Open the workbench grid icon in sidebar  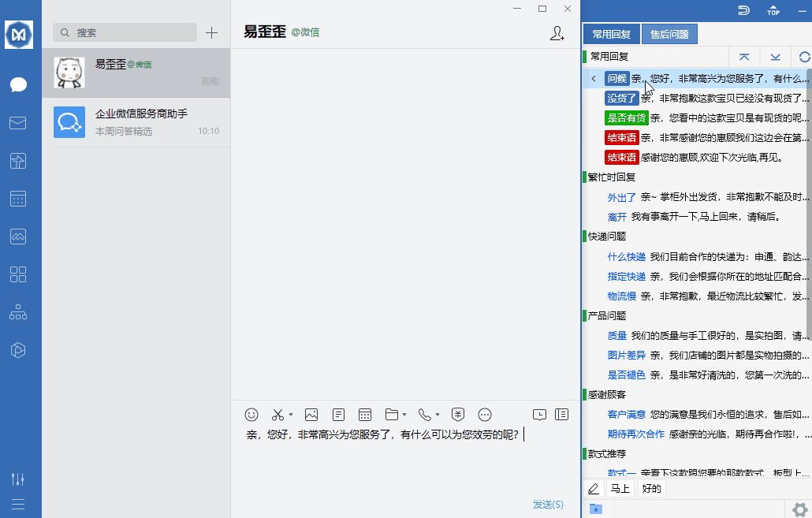[18, 274]
